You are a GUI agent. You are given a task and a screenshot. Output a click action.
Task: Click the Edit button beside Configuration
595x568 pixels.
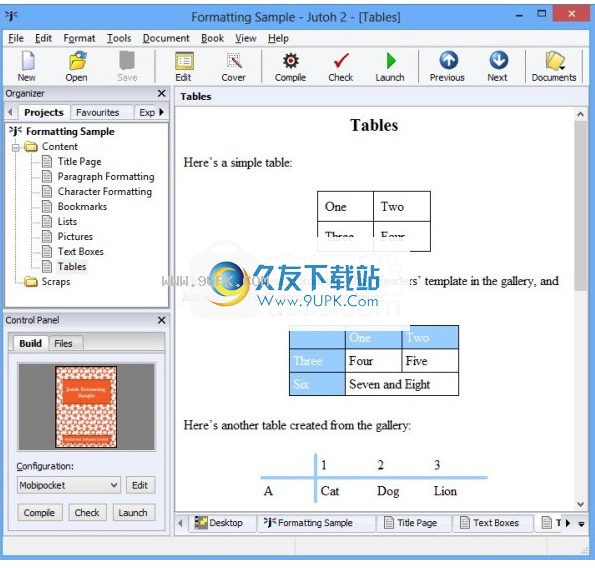140,485
